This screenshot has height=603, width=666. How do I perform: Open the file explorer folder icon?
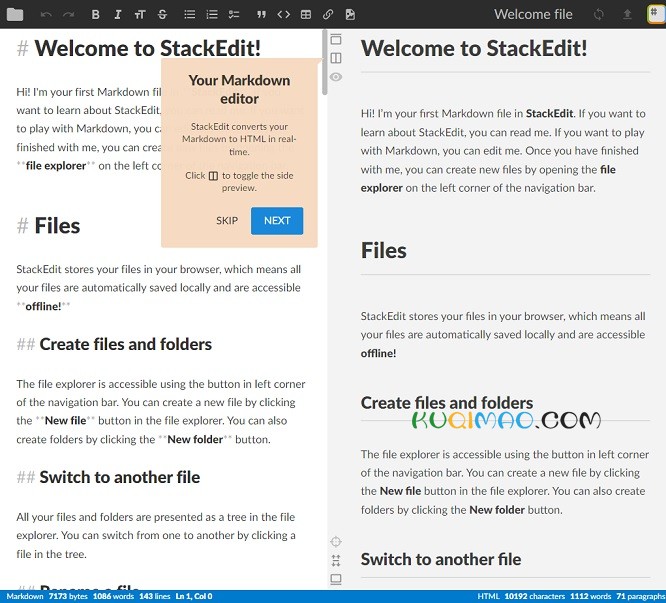pyautogui.click(x=15, y=14)
